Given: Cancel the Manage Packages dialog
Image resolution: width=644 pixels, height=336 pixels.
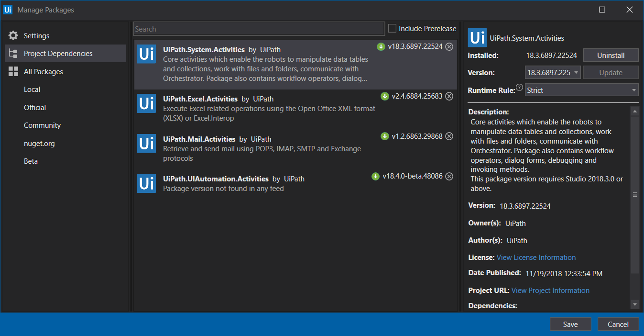Looking at the screenshot, I should tap(618, 324).
